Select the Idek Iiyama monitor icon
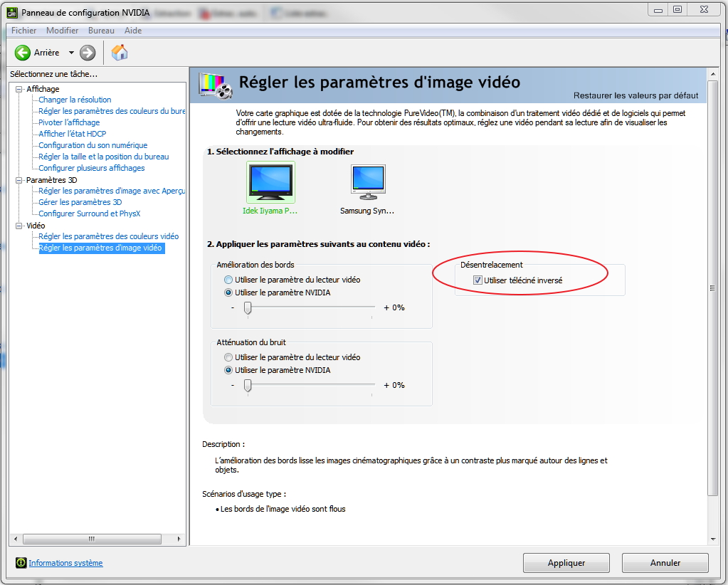Screen dimensions: 728x585 coord(270,181)
